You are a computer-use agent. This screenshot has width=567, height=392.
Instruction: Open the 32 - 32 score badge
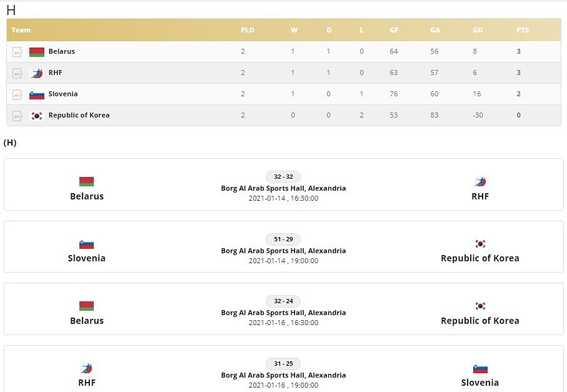click(283, 177)
